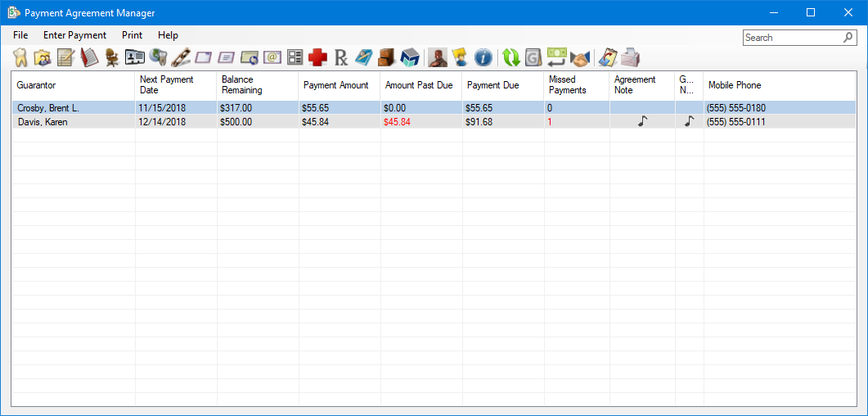
Task: Open the Print menu
Action: pos(132,35)
